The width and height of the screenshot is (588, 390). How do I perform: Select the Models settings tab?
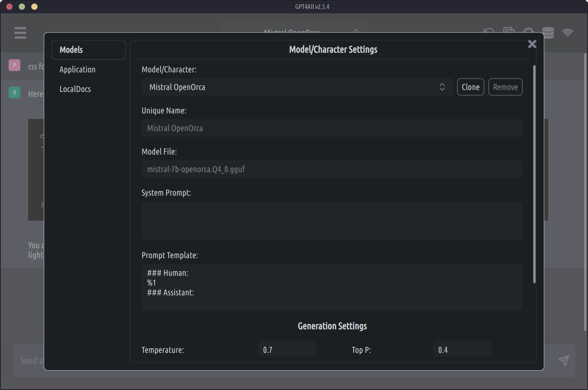[89, 50]
